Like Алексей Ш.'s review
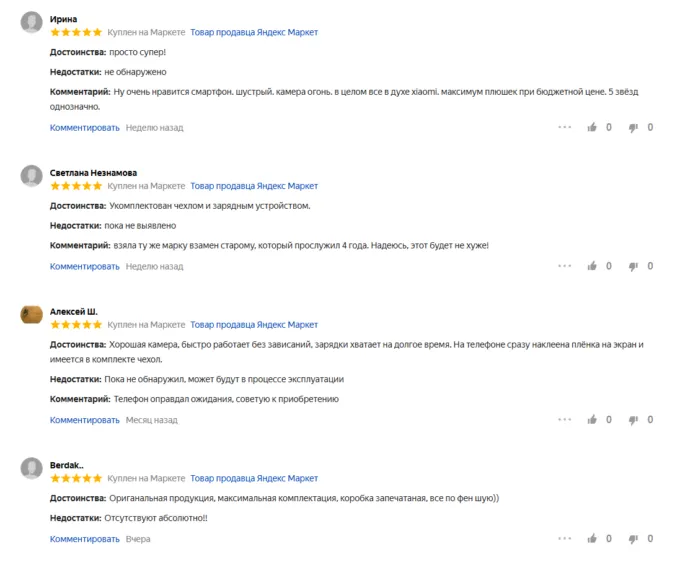 tap(593, 420)
